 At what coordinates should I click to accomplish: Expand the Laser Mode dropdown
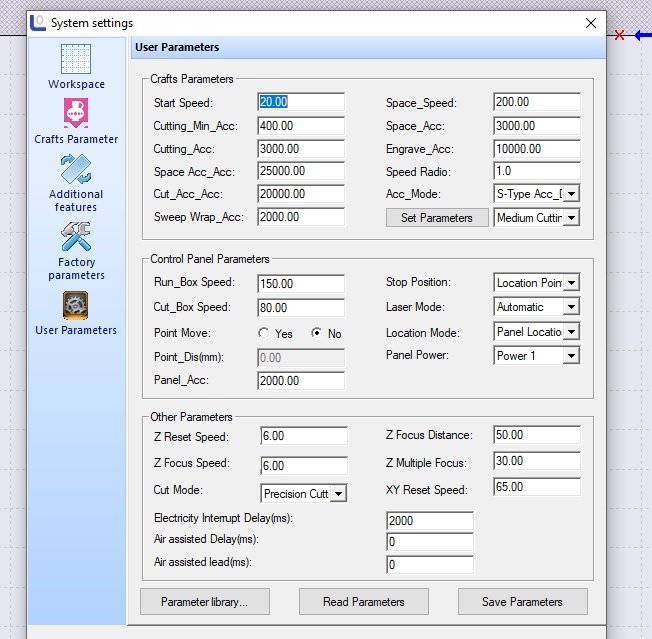click(571, 307)
